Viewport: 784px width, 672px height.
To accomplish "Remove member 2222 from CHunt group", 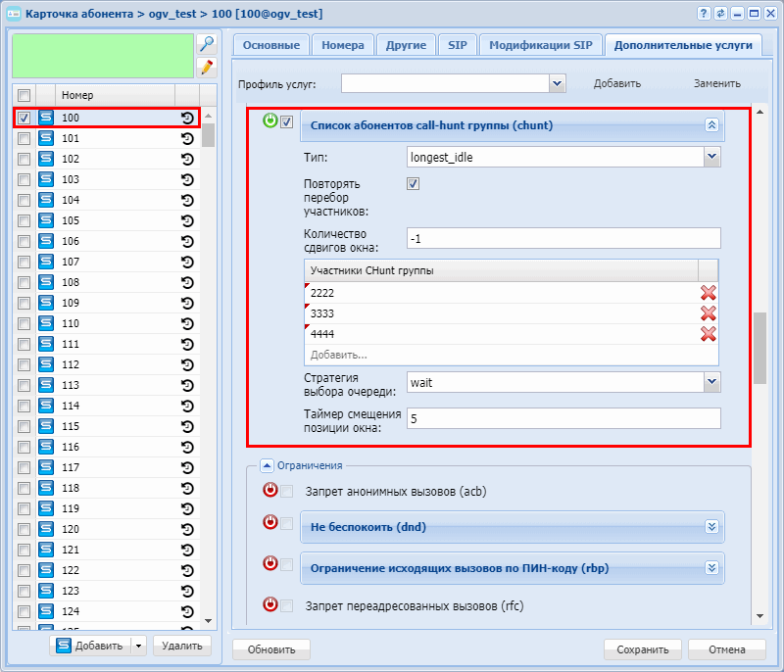I will click(x=708, y=293).
